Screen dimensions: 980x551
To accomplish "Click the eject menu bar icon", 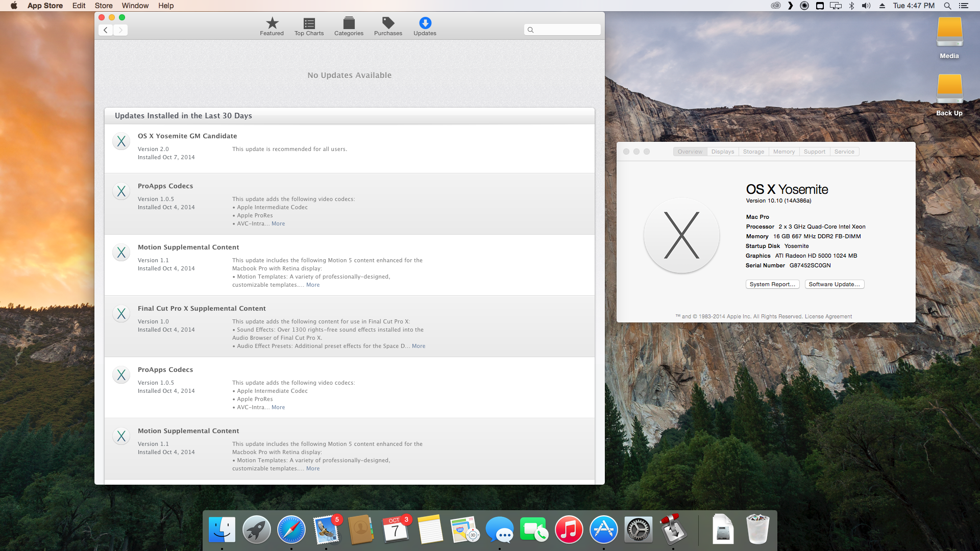I will click(882, 6).
